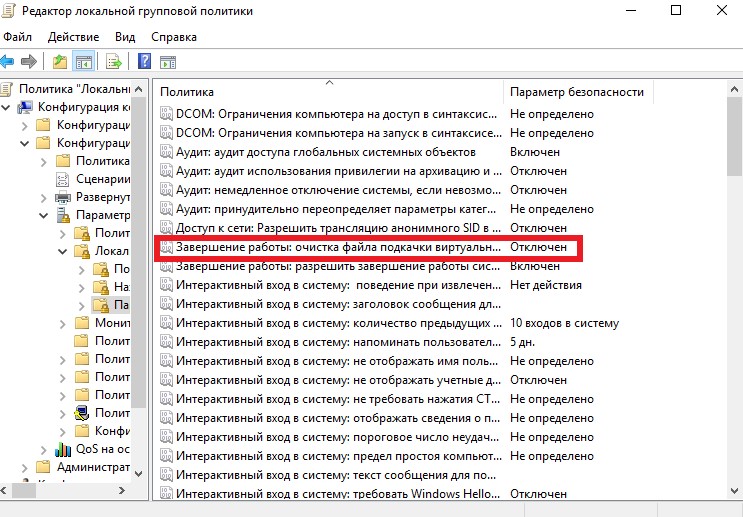Click the policy icon of 'Доступ к сети' row
The width and height of the screenshot is (743, 517).
tap(166, 227)
